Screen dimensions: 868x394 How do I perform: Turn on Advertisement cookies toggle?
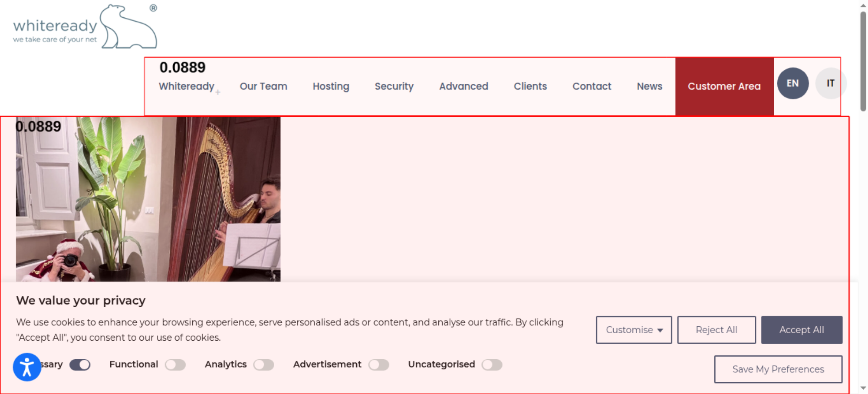coord(379,365)
